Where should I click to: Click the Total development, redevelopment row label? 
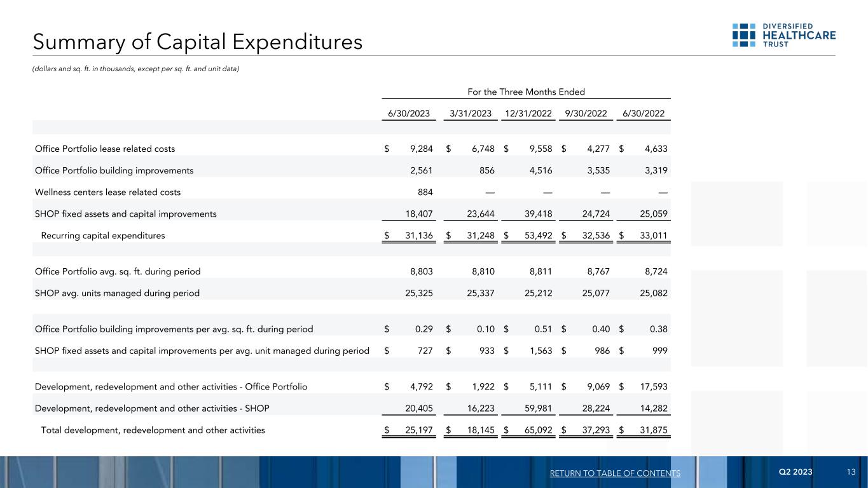coord(153,430)
